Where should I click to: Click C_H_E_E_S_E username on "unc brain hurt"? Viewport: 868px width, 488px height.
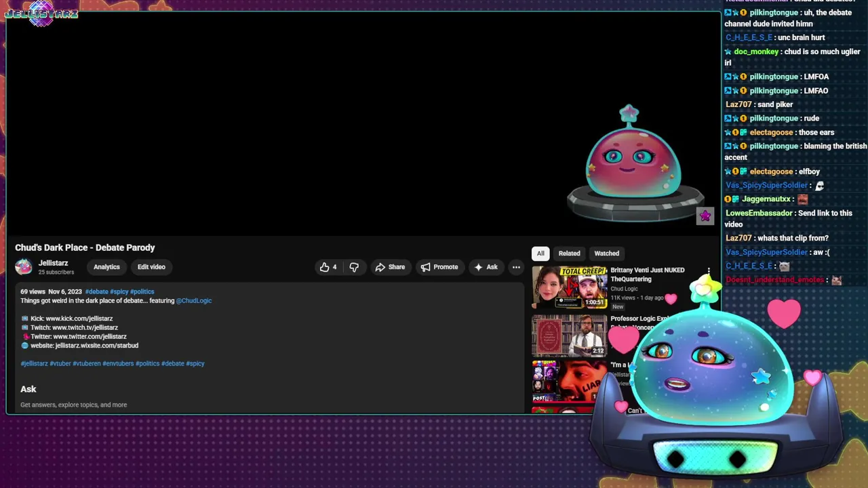point(749,37)
